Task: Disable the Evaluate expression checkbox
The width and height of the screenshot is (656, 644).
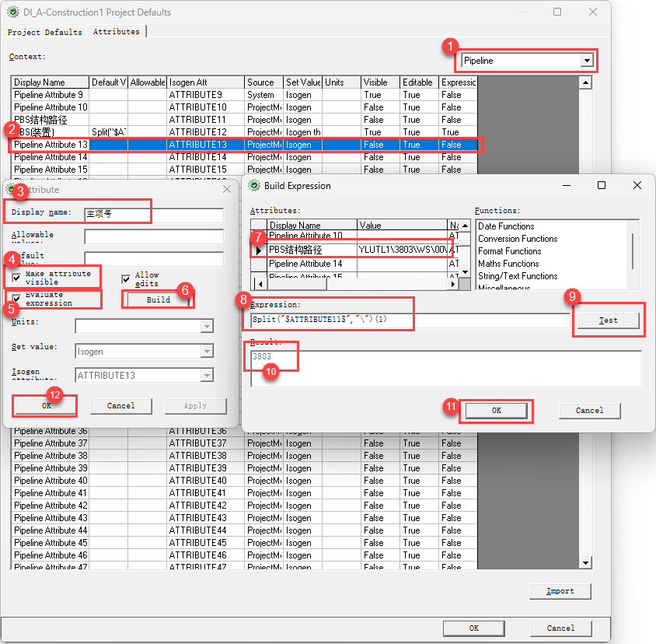Action: tap(16, 299)
